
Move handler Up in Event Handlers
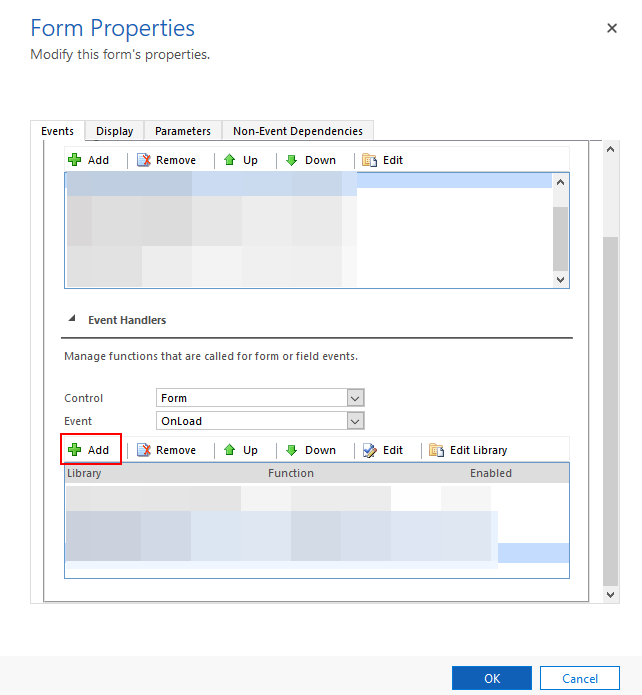point(240,450)
